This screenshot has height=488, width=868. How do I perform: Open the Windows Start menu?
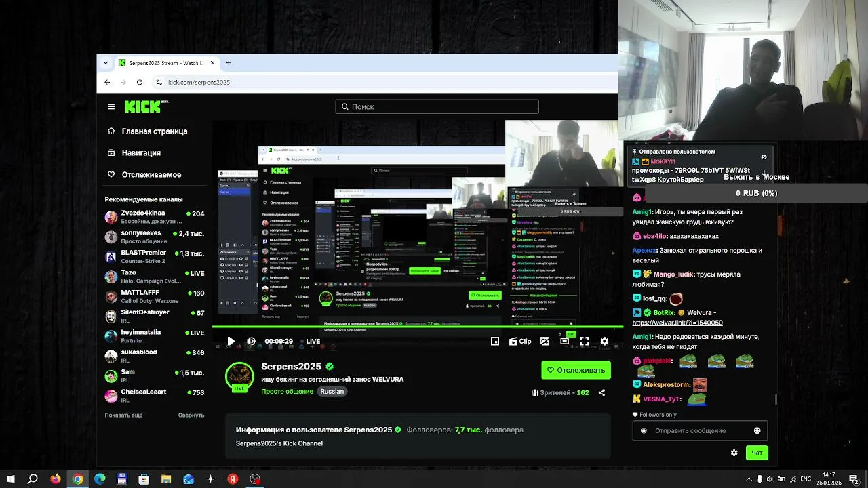pos(11,479)
